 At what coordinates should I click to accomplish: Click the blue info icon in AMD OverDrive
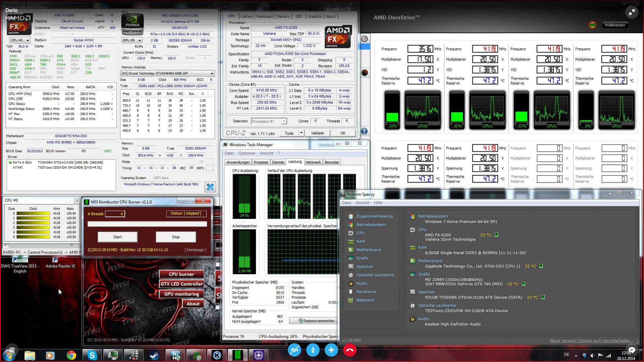(364, 131)
